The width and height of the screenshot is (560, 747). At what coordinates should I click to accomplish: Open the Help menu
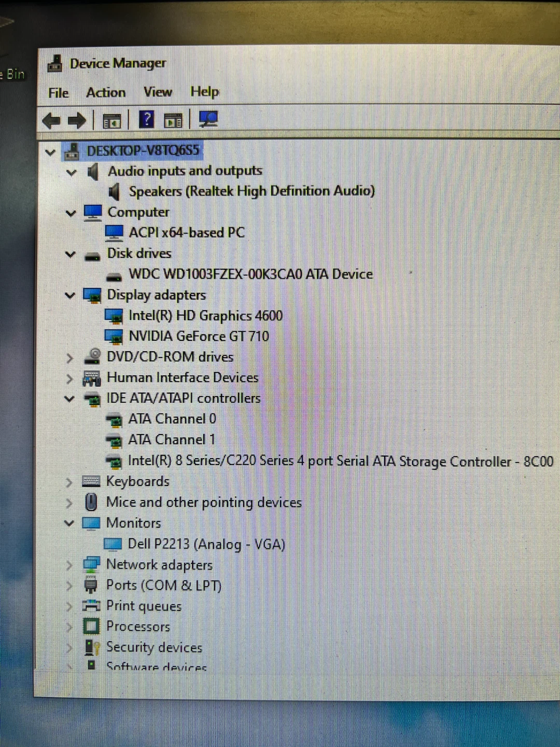(x=204, y=92)
